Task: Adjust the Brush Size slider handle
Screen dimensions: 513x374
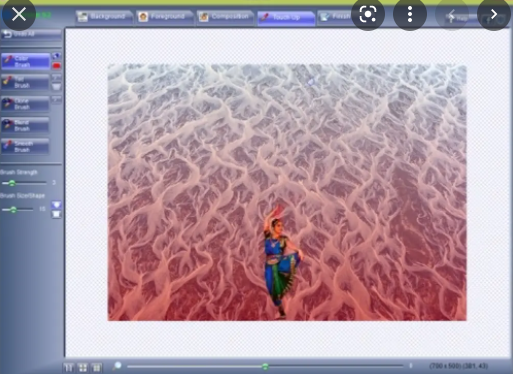Action: tap(13, 209)
